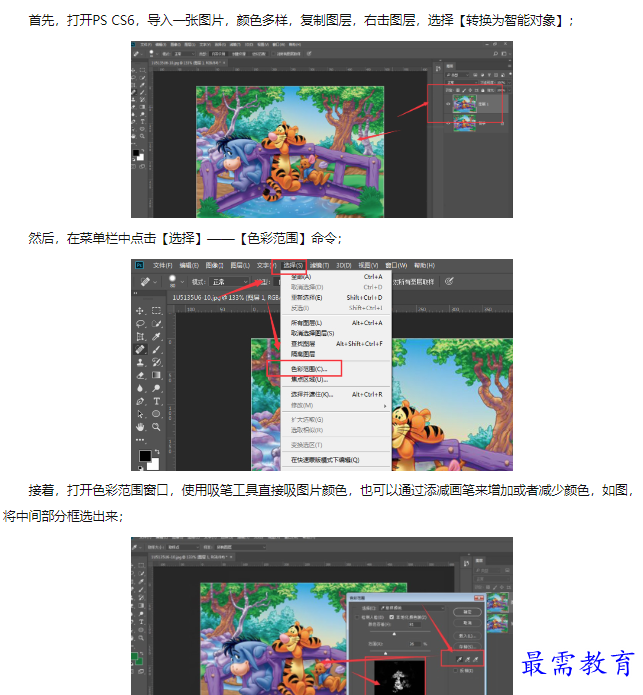
Task: Open the 选择 sample dropdown in Color Range dialog
Action: [411, 608]
